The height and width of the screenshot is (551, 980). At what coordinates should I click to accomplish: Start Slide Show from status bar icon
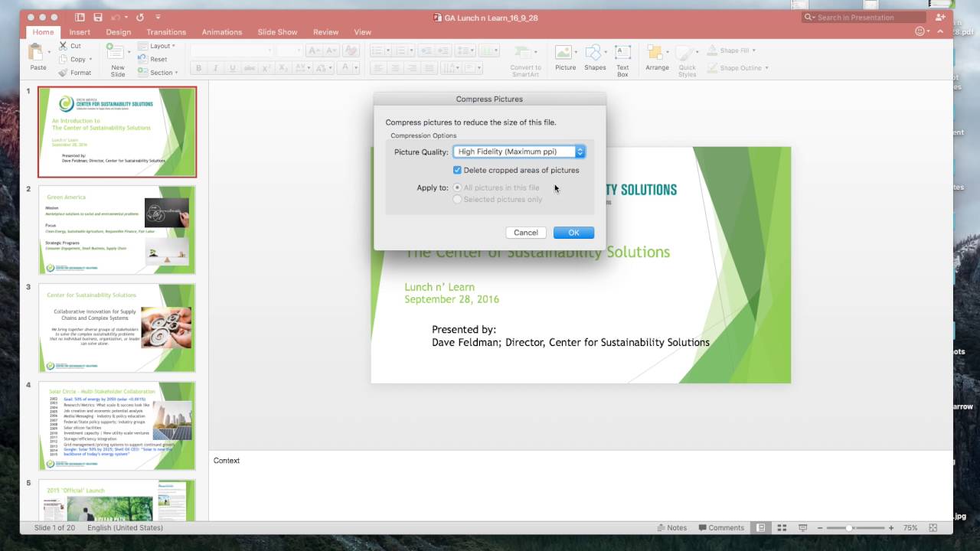click(802, 528)
